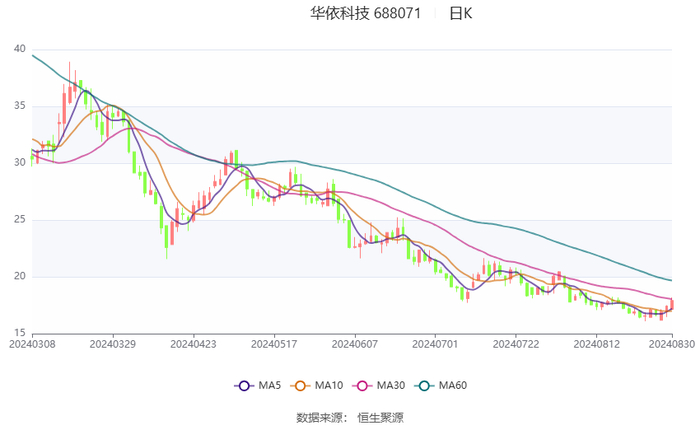Click the 日K label in title
This screenshot has width=700, height=426.
pos(460,13)
